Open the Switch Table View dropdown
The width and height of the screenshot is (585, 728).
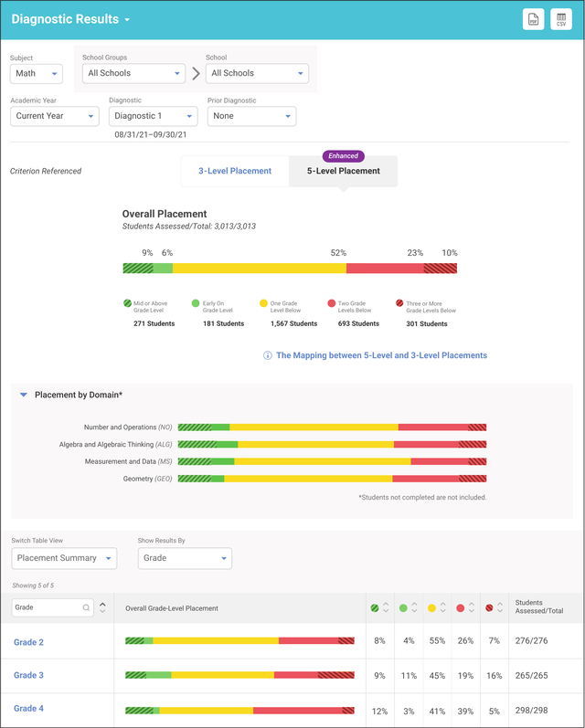[64, 558]
